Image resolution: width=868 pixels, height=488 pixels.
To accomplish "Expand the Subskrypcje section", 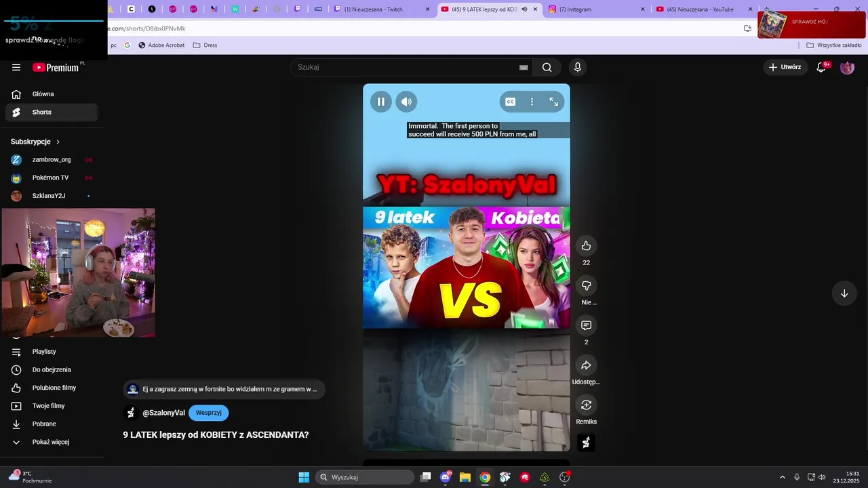I will (36, 142).
